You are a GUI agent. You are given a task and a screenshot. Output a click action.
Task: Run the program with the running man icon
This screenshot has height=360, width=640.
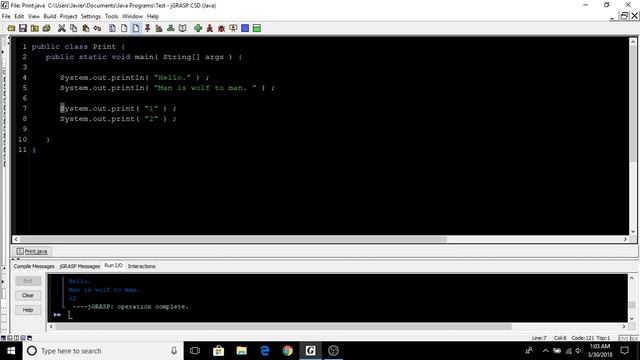click(x=209, y=28)
